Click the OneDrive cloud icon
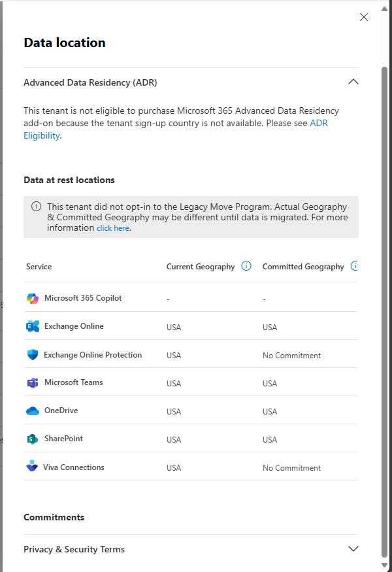This screenshot has height=572, width=392. (x=33, y=411)
